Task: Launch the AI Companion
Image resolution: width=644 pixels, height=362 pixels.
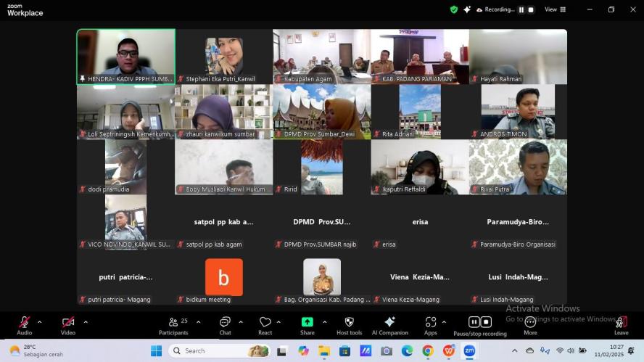Action: click(x=389, y=324)
